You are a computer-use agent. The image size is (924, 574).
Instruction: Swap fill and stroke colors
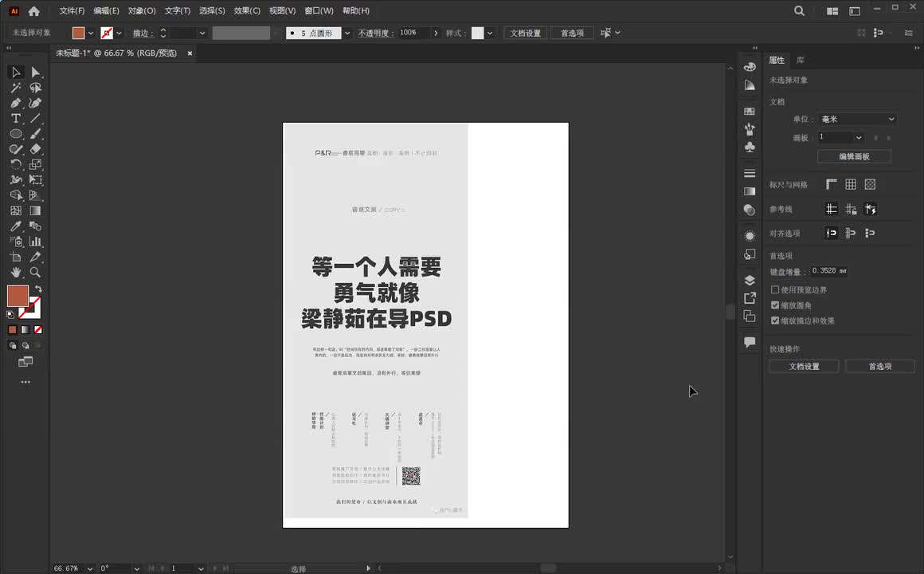tap(38, 289)
